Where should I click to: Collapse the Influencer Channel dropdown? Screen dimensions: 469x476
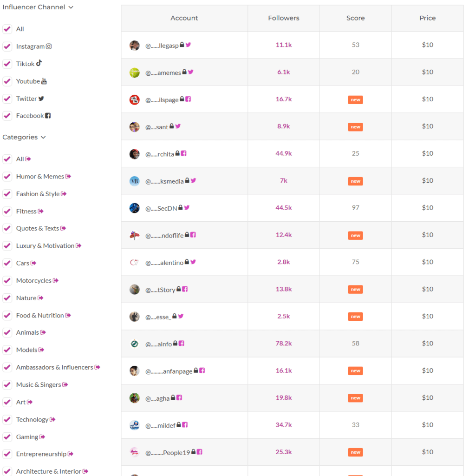point(71,7)
